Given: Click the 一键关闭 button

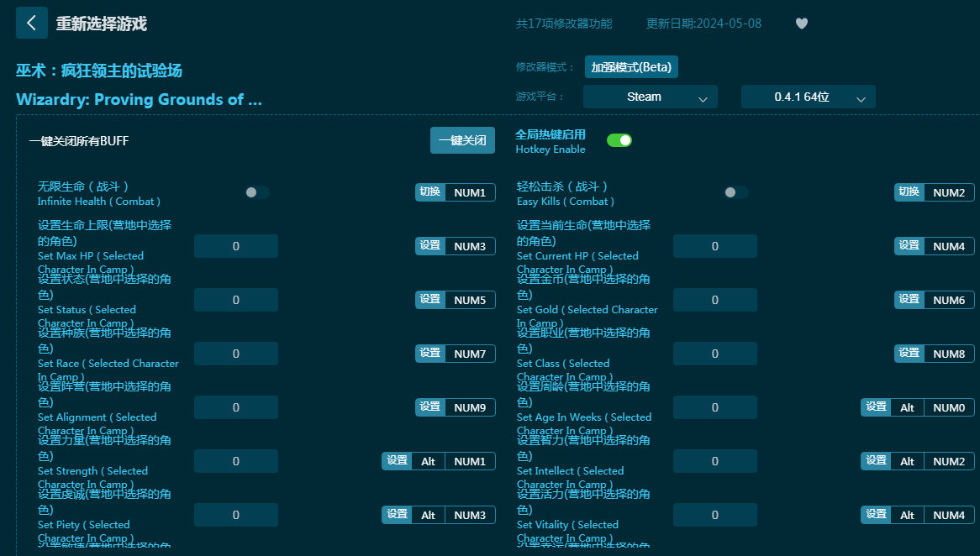Looking at the screenshot, I should pyautogui.click(x=462, y=140).
